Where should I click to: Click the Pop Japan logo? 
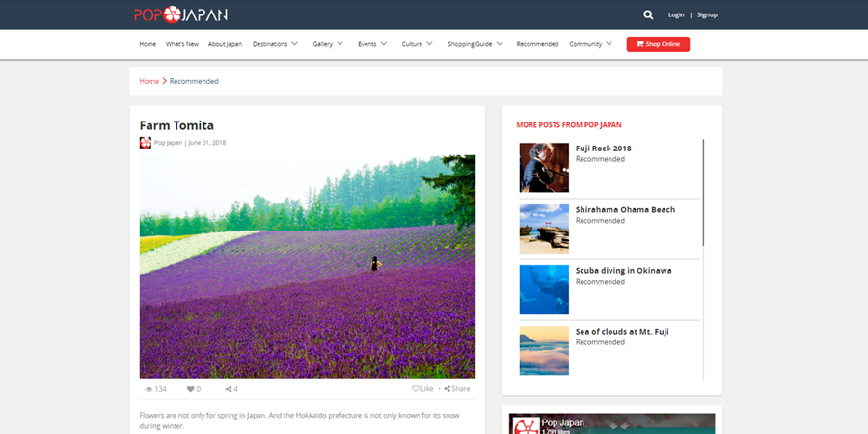[x=180, y=14]
